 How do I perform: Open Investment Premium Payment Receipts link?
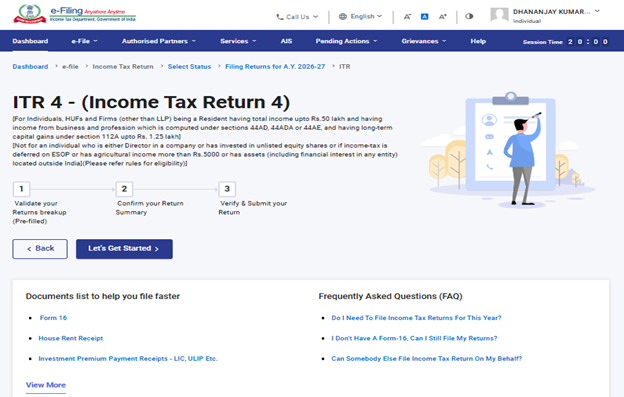click(128, 358)
